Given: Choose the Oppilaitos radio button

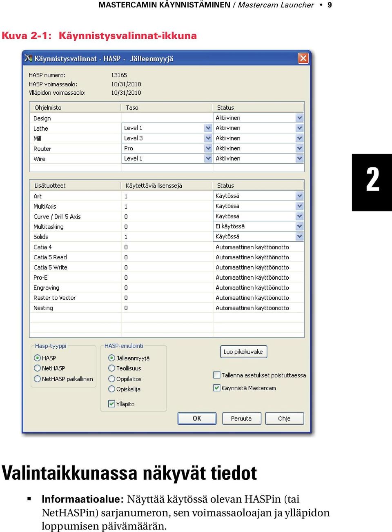Looking at the screenshot, I should [111, 379].
